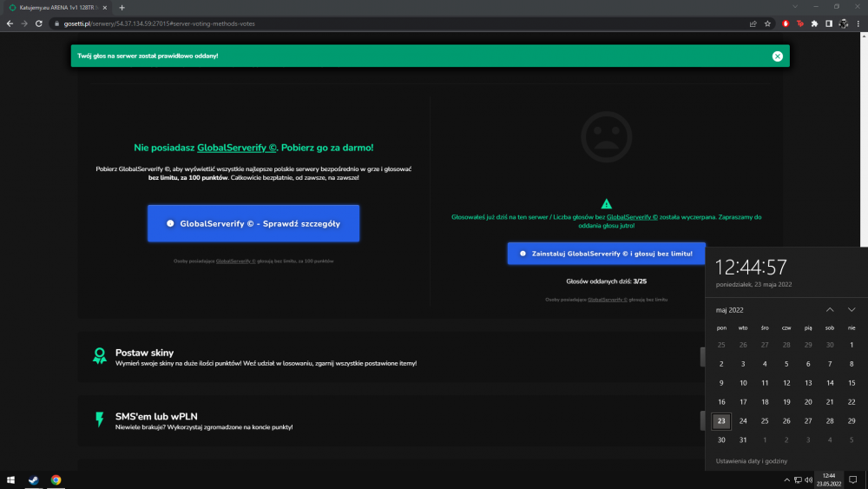Open the Chrome profile avatar
The height and width of the screenshot is (489, 868).
click(843, 23)
